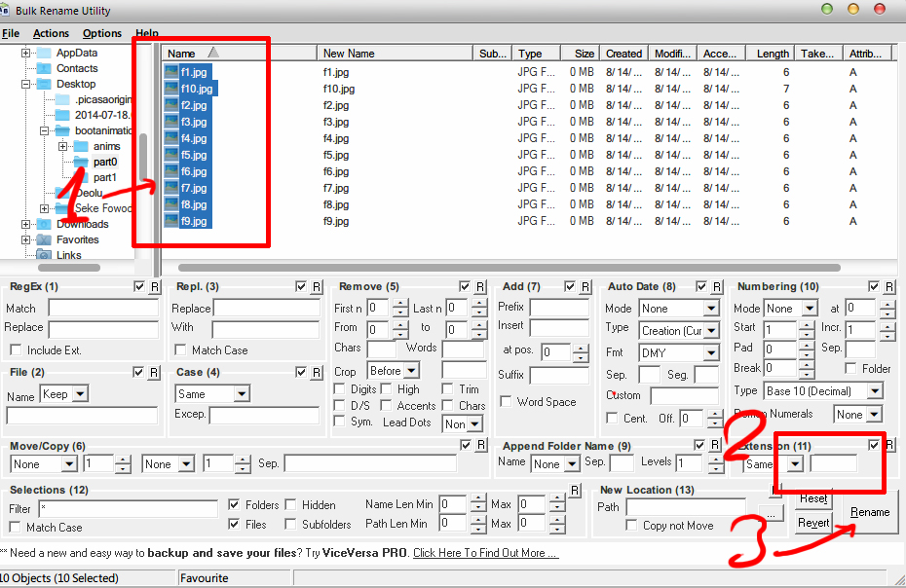Reset the Numbering (10) panel with R

point(889,287)
